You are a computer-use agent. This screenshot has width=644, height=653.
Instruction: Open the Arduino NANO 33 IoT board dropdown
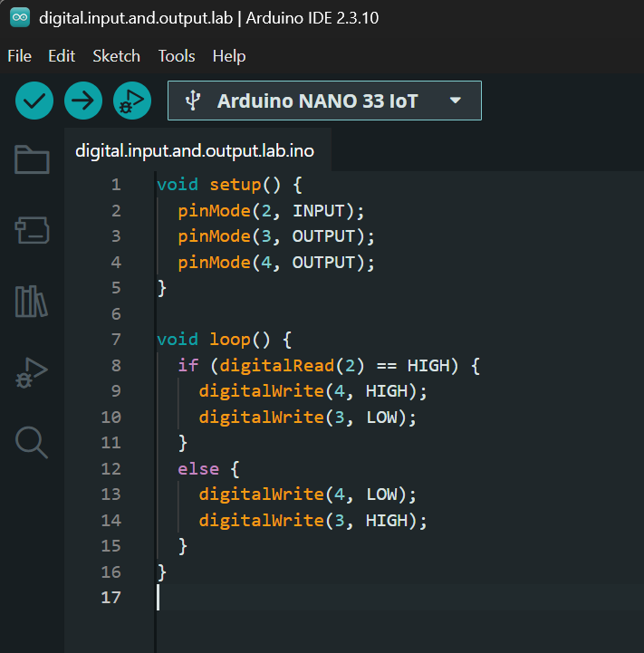tap(324, 101)
